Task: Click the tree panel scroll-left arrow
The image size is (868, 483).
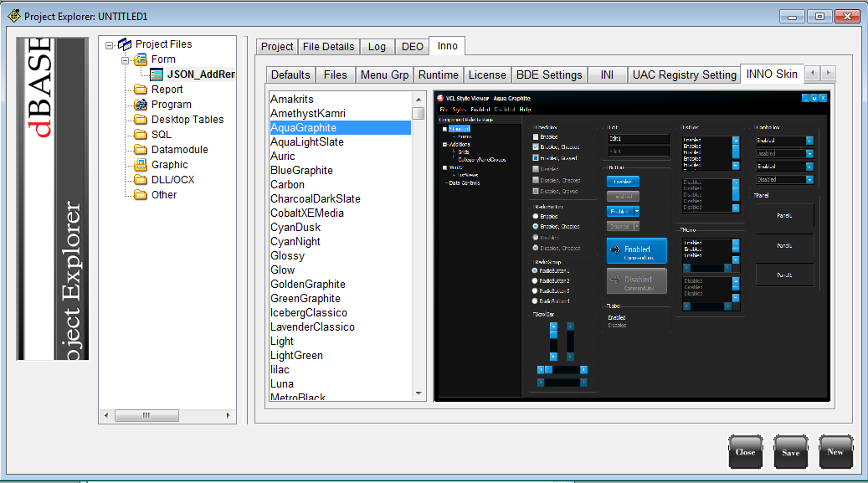Action: tap(107, 415)
